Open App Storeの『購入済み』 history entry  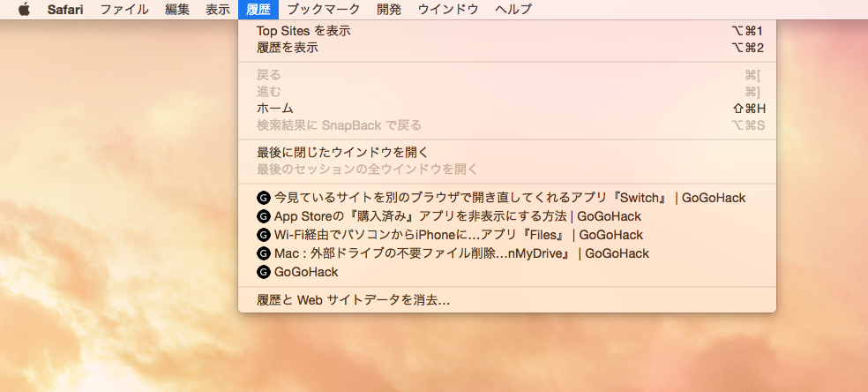[507, 216]
